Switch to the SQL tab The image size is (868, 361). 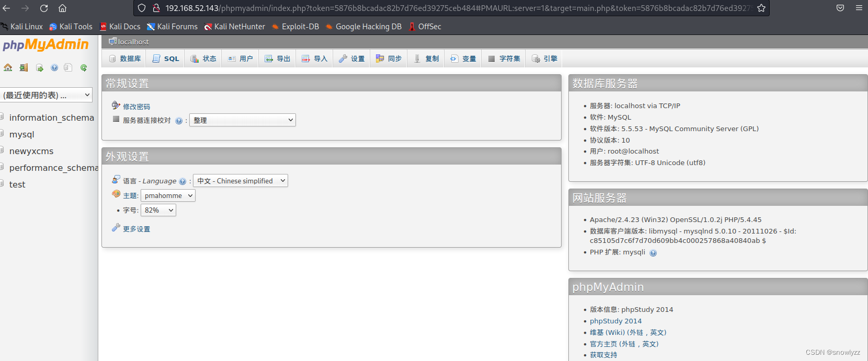pos(166,59)
